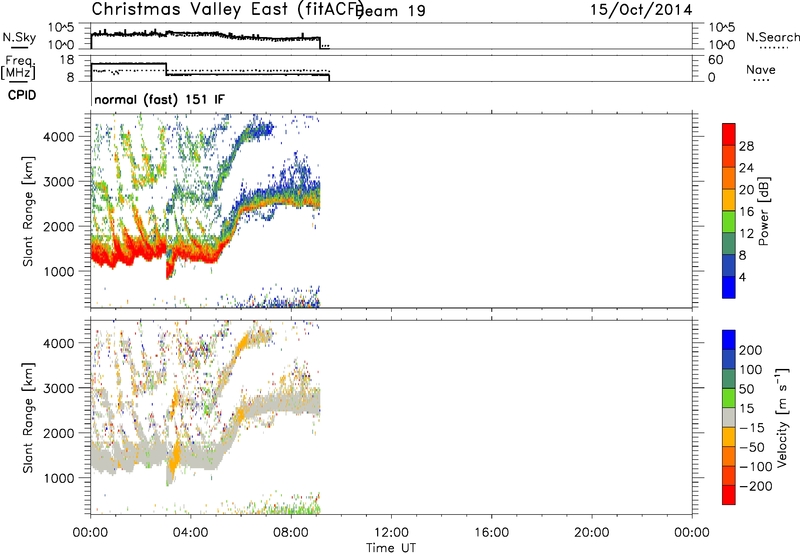Click the CPID row label
The height and width of the screenshot is (554, 800).
[x=22, y=95]
